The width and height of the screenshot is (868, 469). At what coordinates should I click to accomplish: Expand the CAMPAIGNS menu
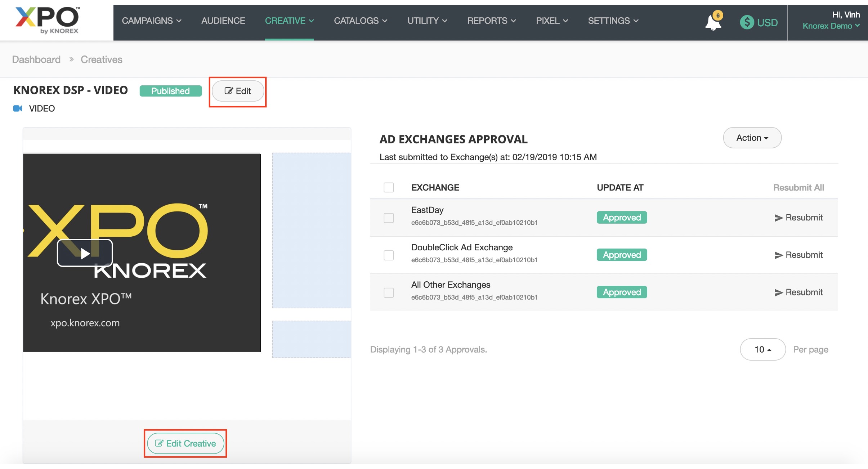(152, 21)
